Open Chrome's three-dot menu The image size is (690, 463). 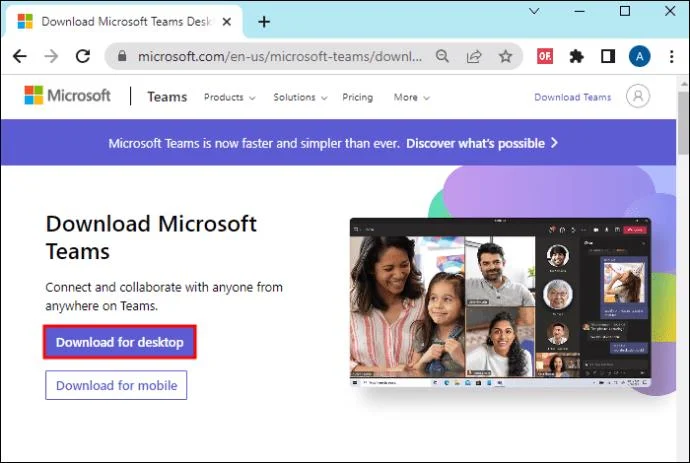click(672, 56)
